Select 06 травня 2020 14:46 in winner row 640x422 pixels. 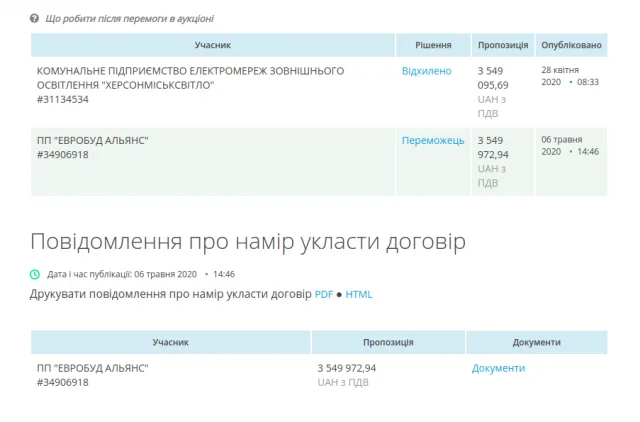pos(570,145)
